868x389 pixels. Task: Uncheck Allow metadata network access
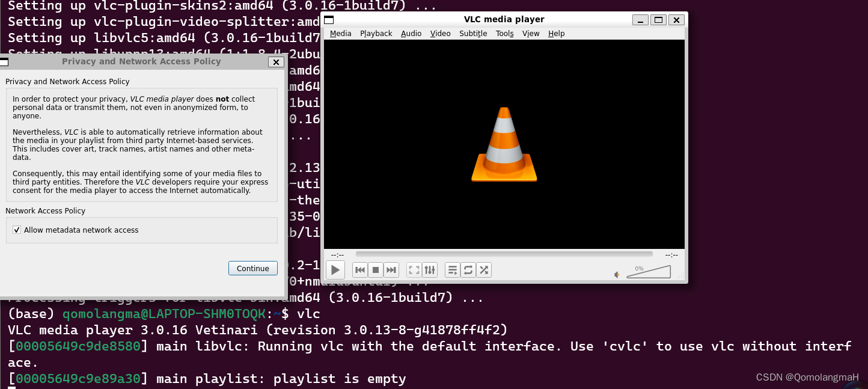[17, 230]
